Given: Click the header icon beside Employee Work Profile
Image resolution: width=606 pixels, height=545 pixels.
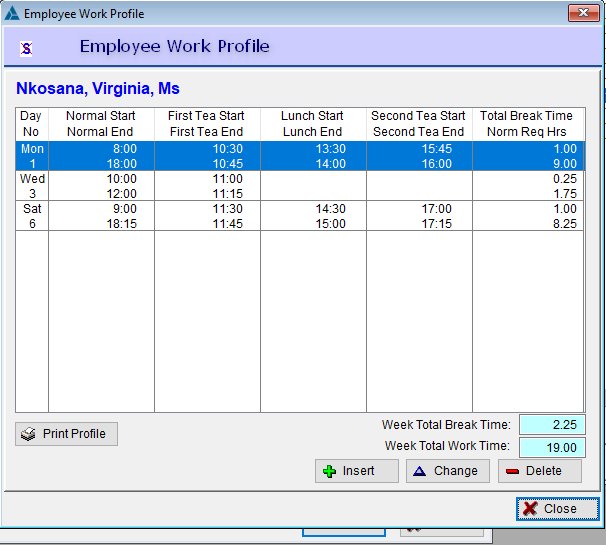Looking at the screenshot, I should coord(28,47).
